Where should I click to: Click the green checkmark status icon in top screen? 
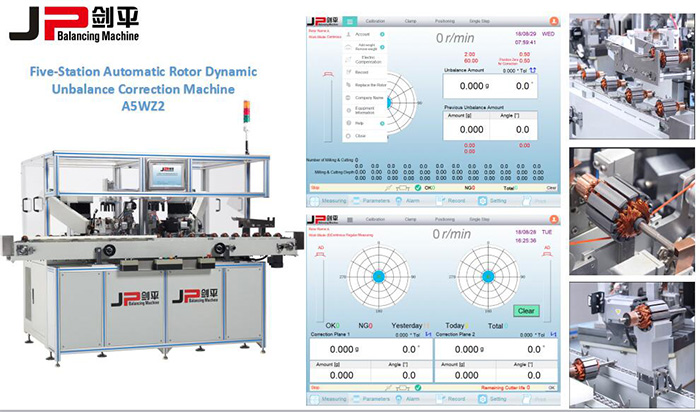click(x=418, y=188)
